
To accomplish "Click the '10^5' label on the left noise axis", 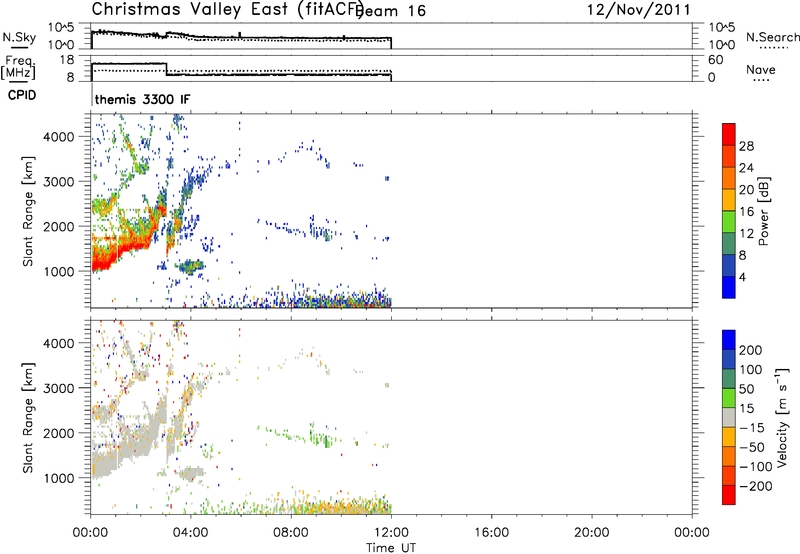I will [62, 27].
